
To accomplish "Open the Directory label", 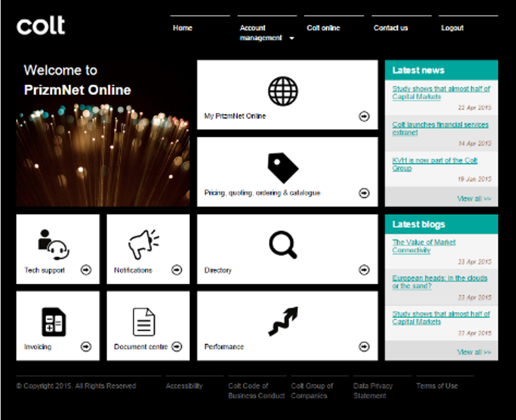I will pyautogui.click(x=218, y=270).
